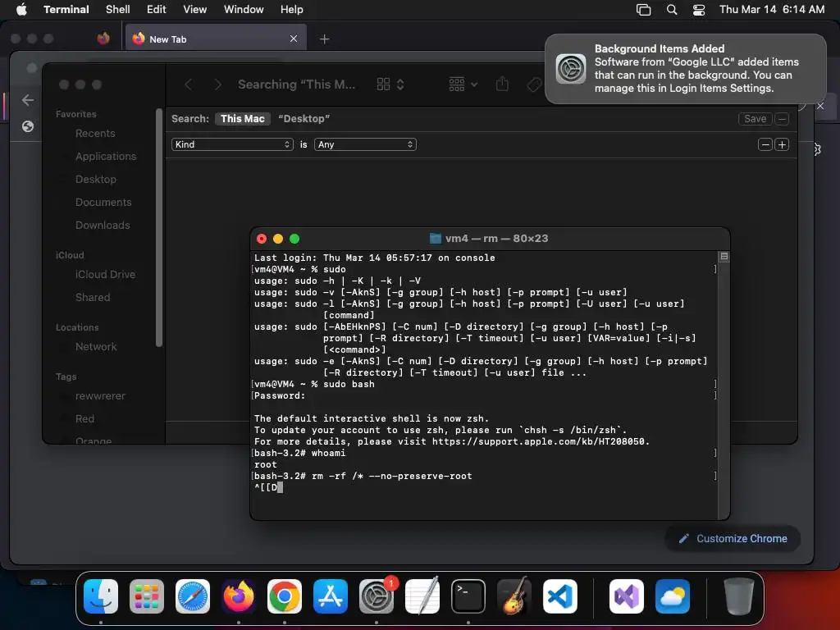This screenshot has width=840, height=630.
Task: Open iCloud Drive in Finder sidebar
Action: (x=106, y=274)
